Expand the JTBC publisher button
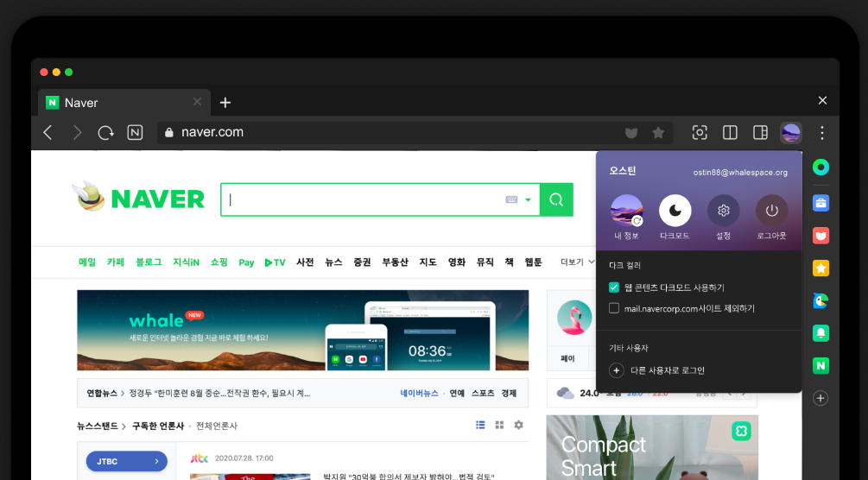This screenshot has width=868, height=480. coord(127,461)
